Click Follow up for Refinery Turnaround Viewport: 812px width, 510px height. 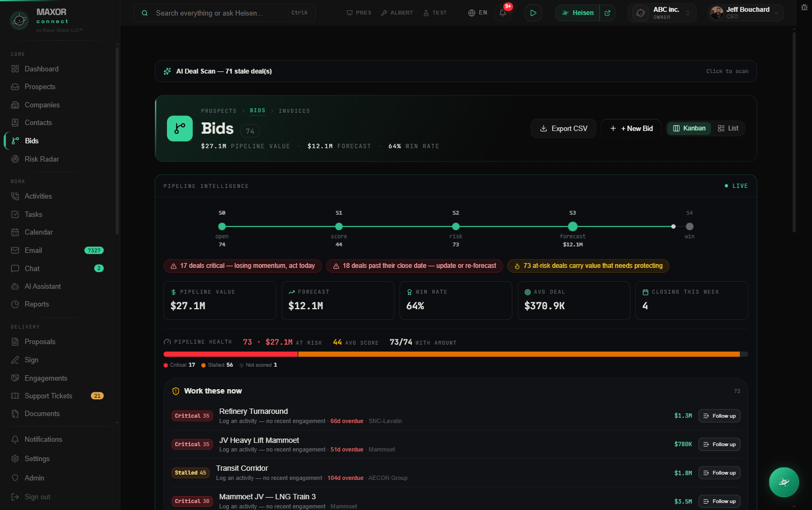tap(719, 416)
